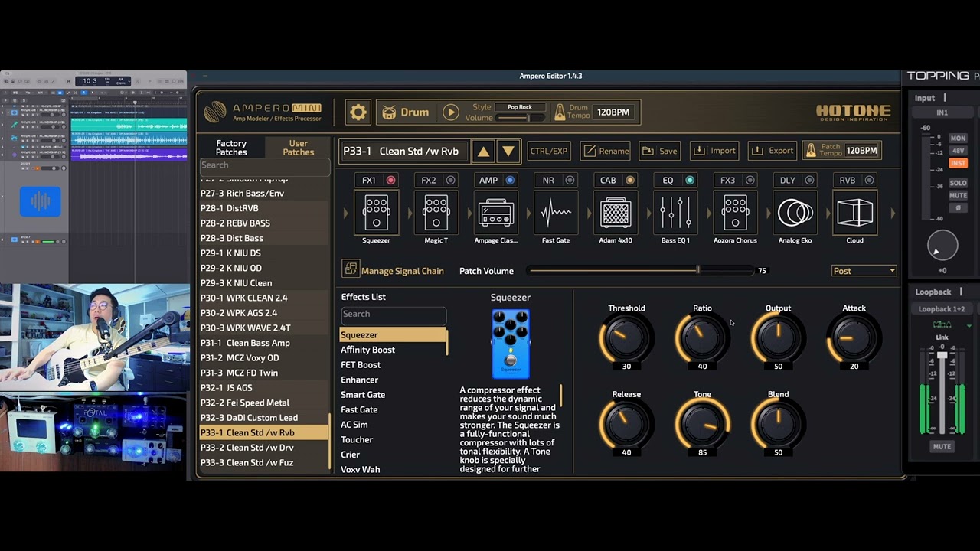Click the Drum Tempo metronome icon
The image size is (980, 551).
[x=560, y=112]
